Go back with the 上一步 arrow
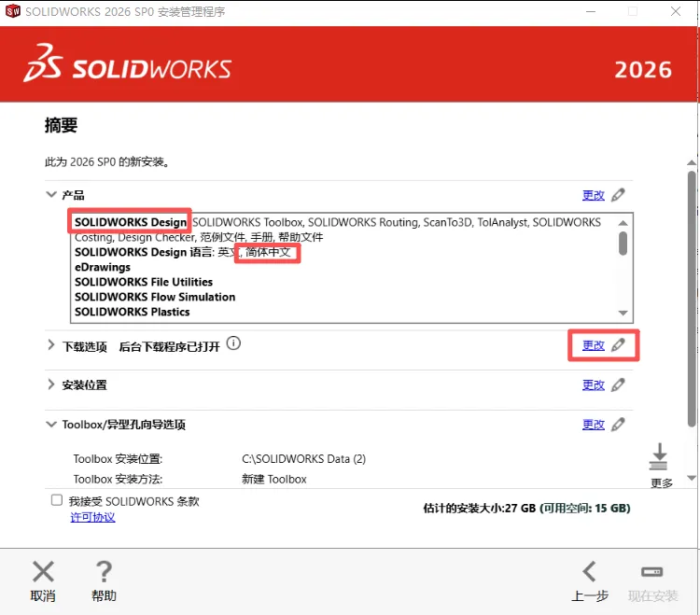The height and width of the screenshot is (615, 700). click(x=589, y=572)
